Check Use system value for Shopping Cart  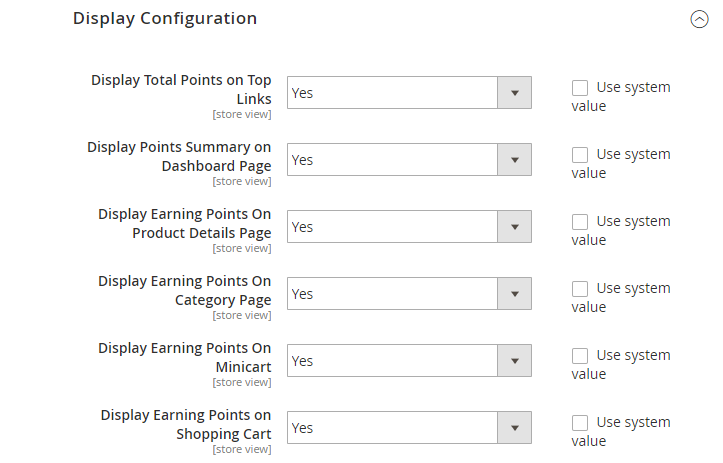(x=580, y=422)
